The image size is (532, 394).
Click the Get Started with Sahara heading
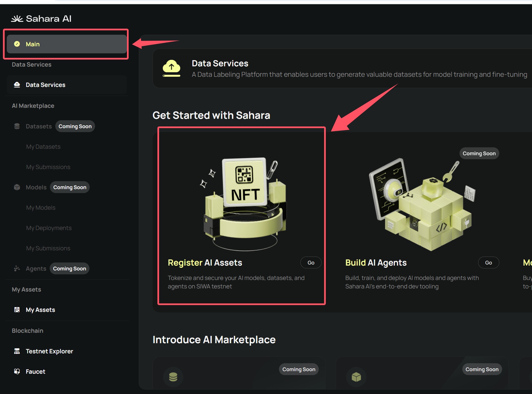(x=211, y=115)
